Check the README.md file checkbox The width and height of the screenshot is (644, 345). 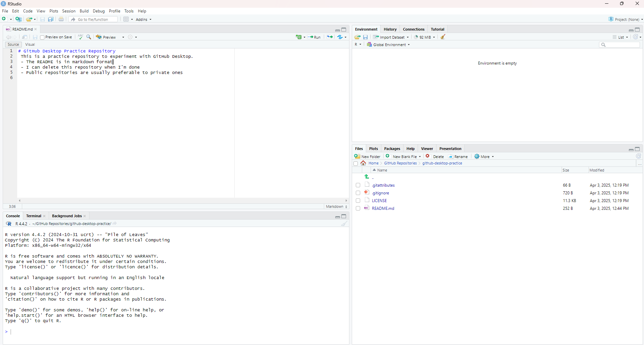358,208
